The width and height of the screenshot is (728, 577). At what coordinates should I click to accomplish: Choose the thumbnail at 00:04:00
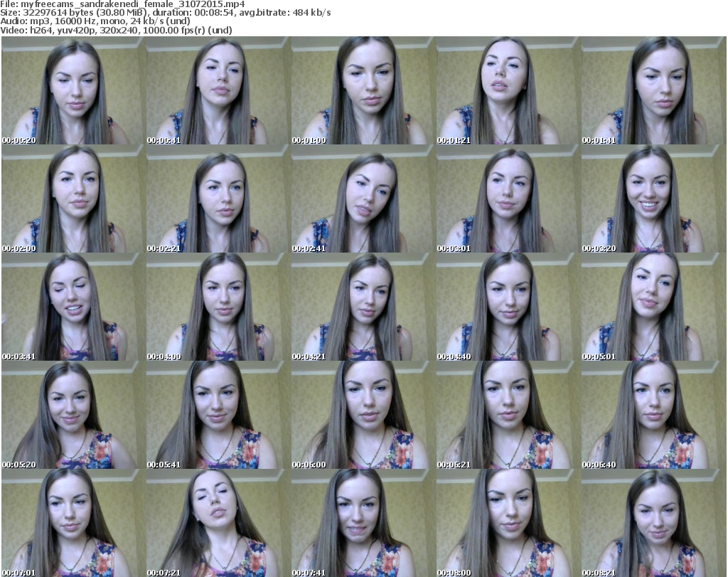(218, 307)
